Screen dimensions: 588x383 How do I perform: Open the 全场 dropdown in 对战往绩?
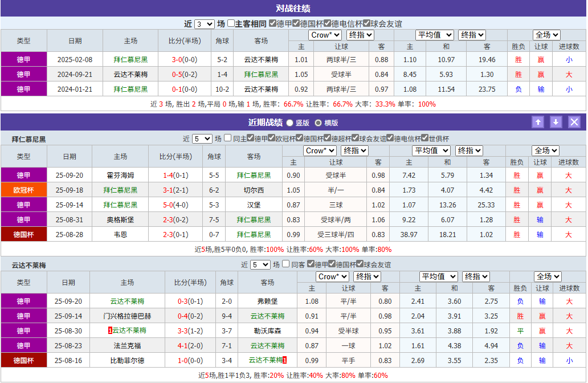click(x=546, y=34)
